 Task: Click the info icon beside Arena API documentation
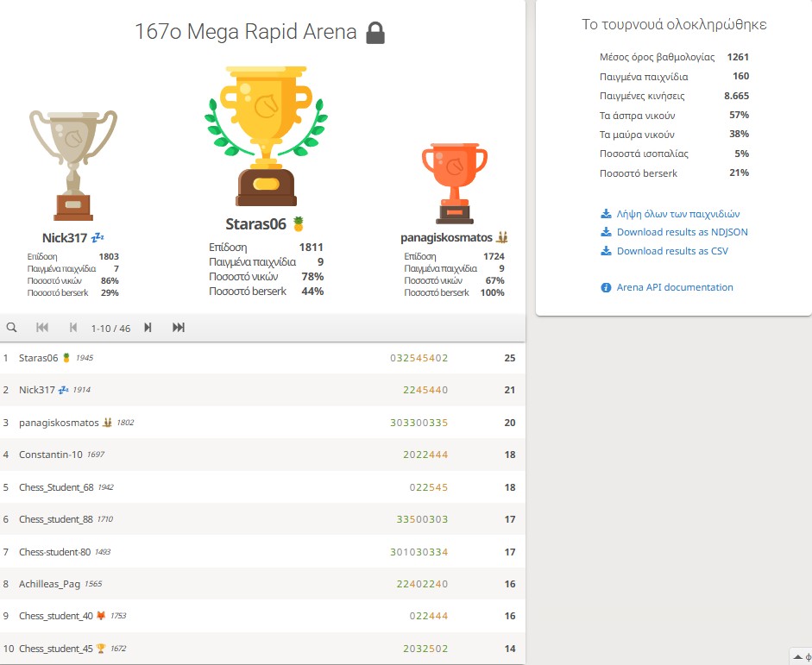coord(606,287)
